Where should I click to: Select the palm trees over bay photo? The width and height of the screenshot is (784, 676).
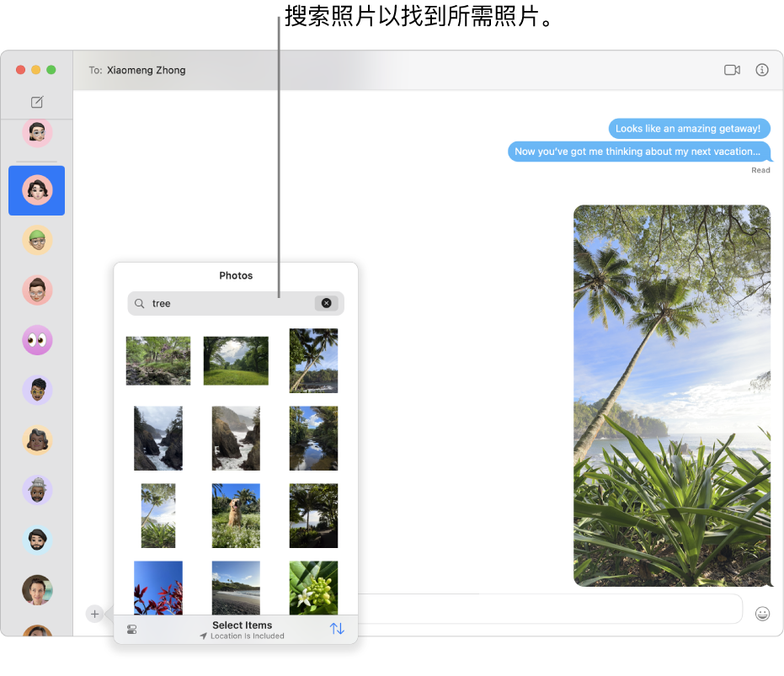click(x=313, y=360)
